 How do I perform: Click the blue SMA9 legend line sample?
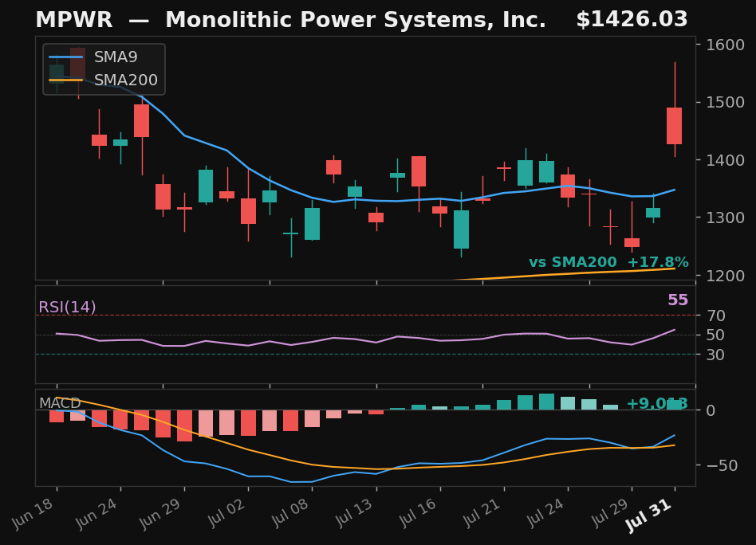66,57
